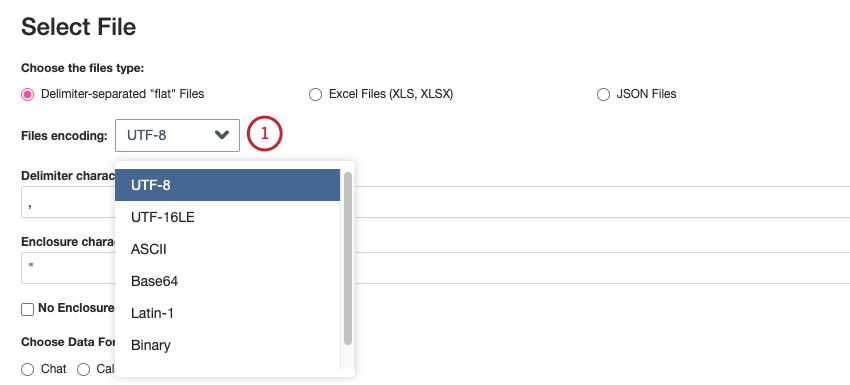Viewport: 850px width, 385px height.
Task: Select the JSON Files radio button
Action: pyautogui.click(x=603, y=94)
